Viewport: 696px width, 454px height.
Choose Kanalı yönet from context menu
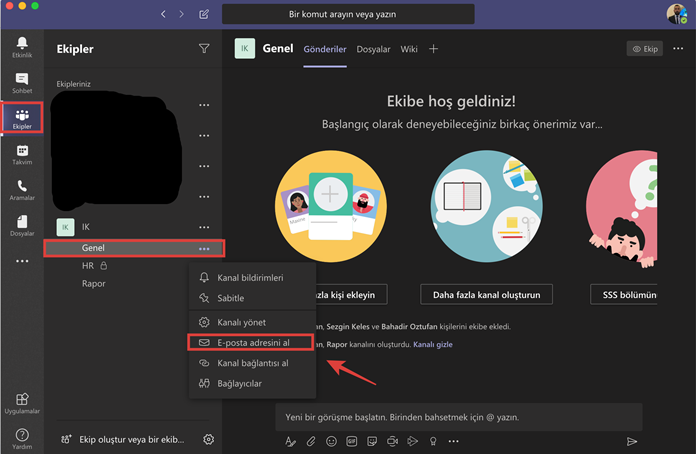point(252,322)
